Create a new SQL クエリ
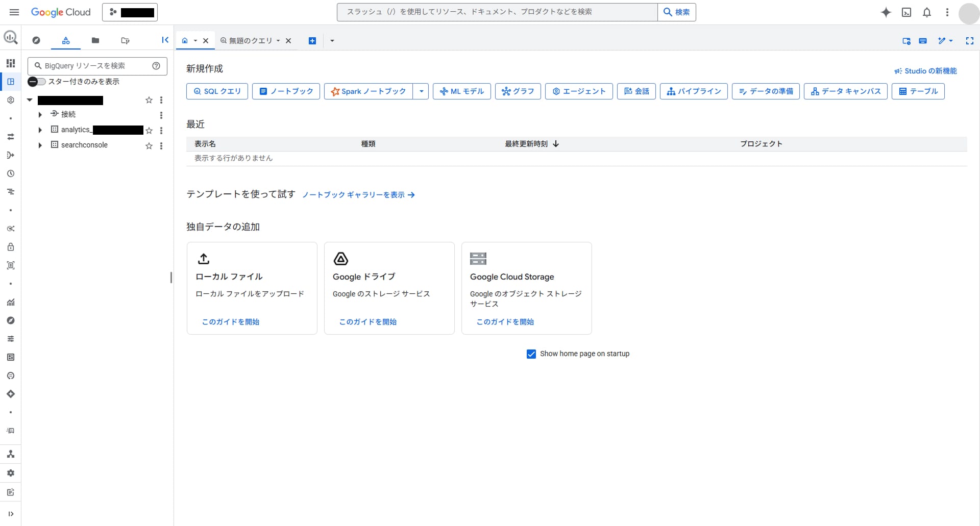The height and width of the screenshot is (526, 980). (x=217, y=91)
